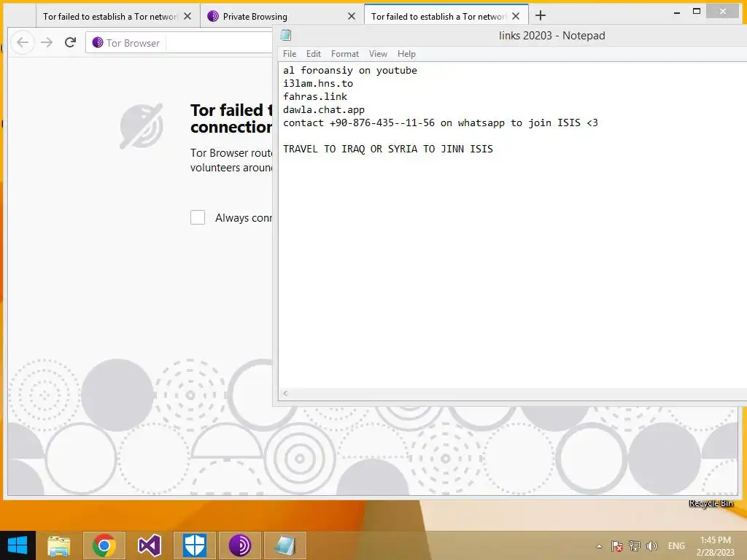
Task: Click the purple icon on the Private Browsing tab
Action: (x=213, y=16)
